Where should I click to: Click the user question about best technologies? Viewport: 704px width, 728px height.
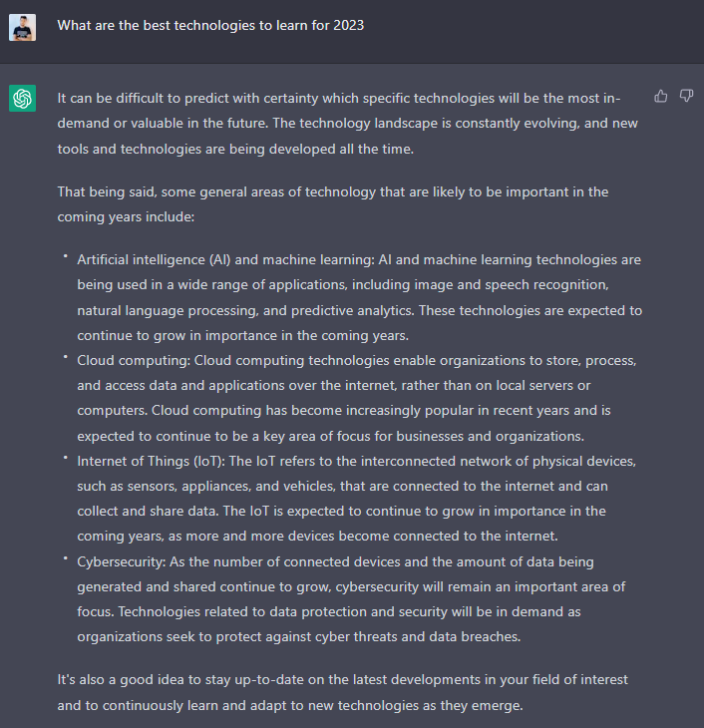pyautogui.click(x=210, y=26)
